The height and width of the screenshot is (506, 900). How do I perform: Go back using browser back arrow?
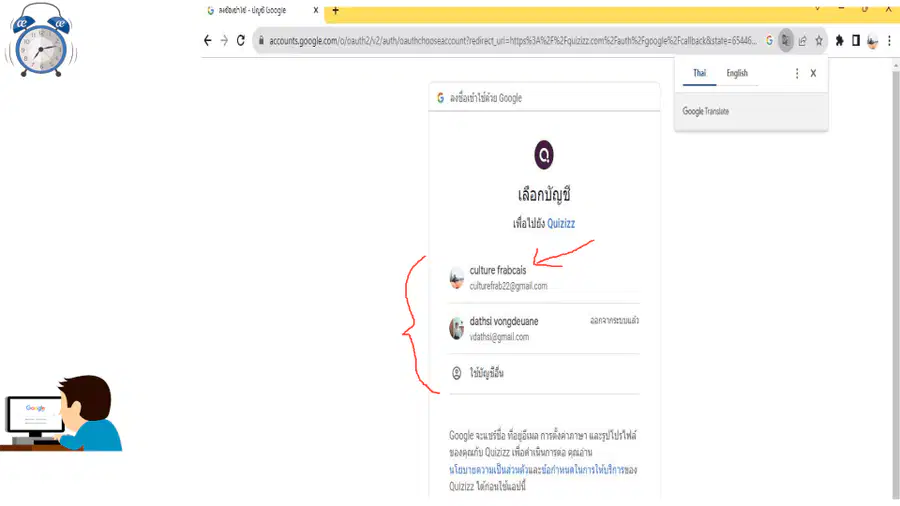pyautogui.click(x=208, y=40)
